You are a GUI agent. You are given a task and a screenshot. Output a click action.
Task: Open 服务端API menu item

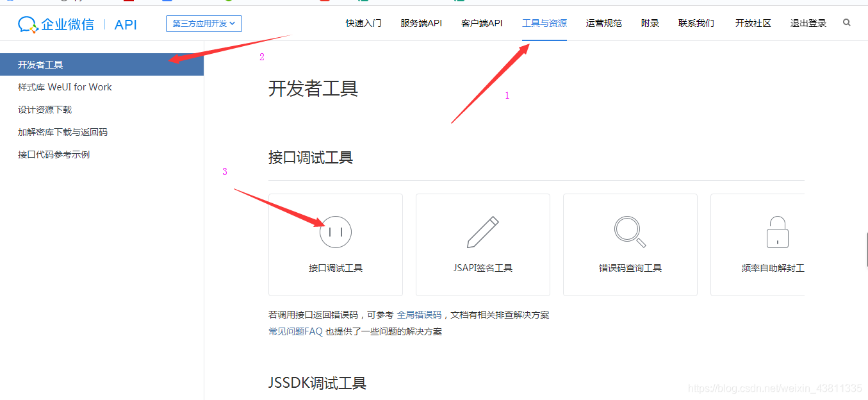421,23
